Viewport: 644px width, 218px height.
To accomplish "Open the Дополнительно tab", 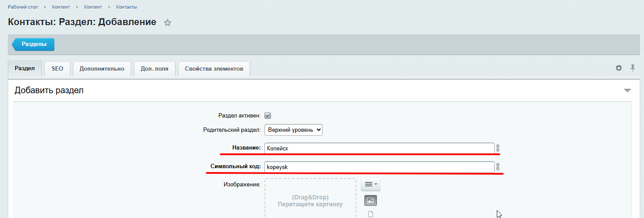I will pyautogui.click(x=102, y=69).
